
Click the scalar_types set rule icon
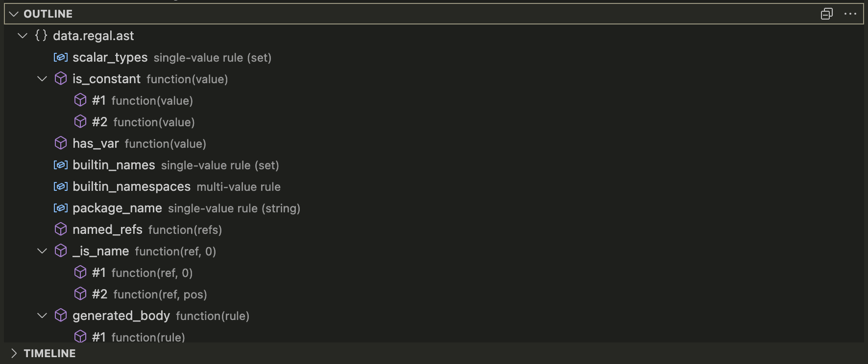click(60, 57)
